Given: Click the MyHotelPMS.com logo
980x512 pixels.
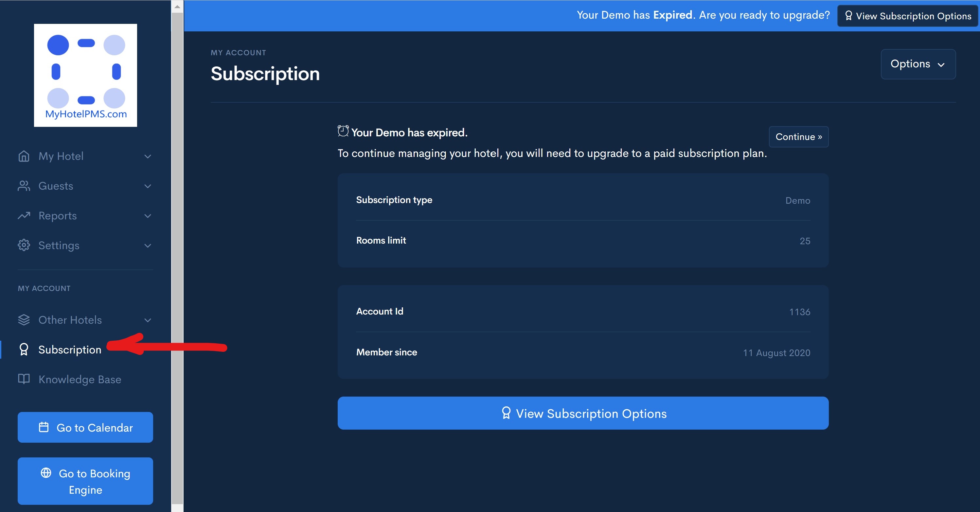Looking at the screenshot, I should [85, 75].
